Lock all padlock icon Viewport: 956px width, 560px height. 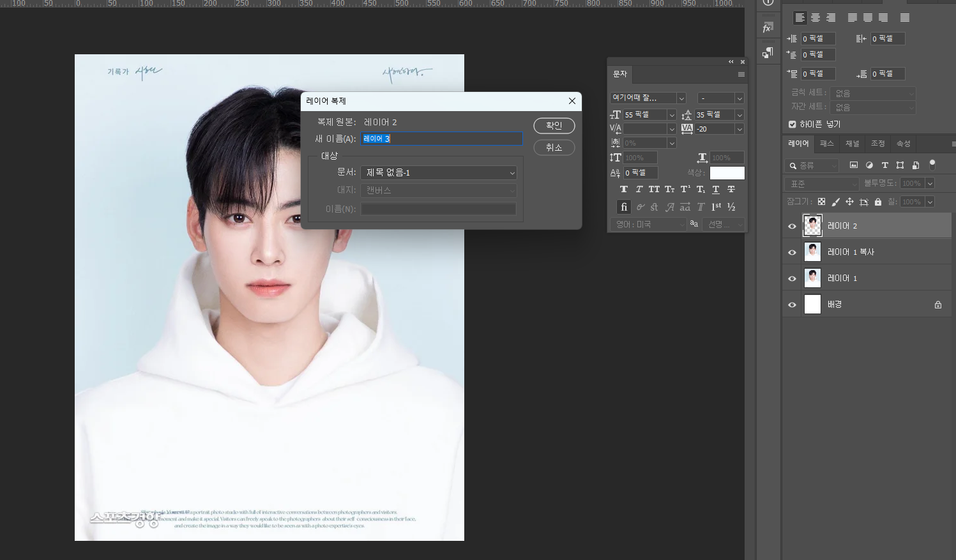pos(878,202)
